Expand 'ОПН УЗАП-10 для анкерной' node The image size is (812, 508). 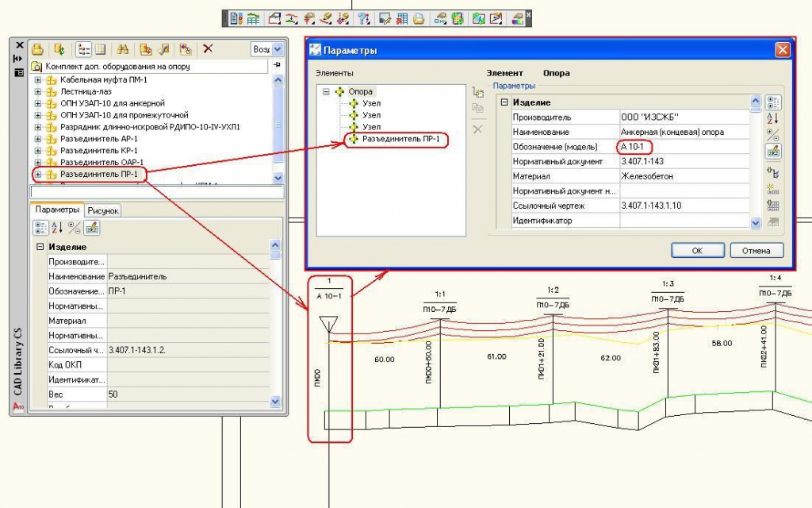38,103
